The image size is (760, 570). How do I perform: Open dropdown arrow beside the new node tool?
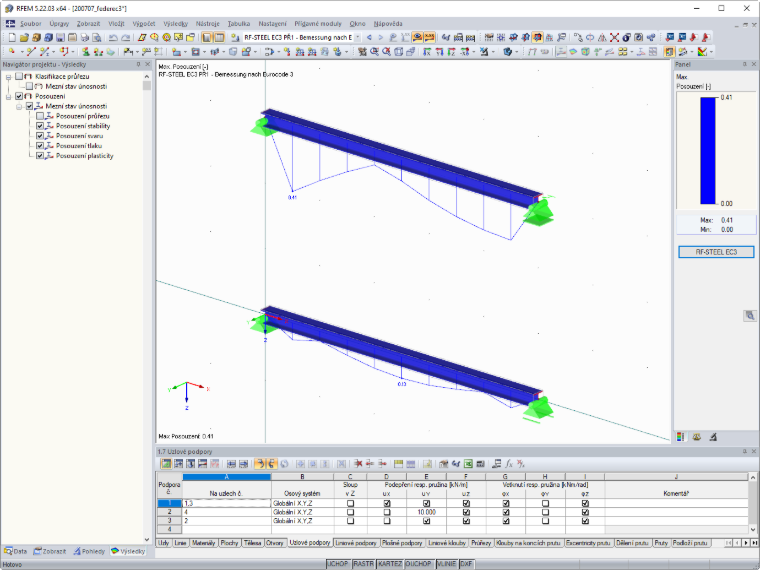coord(22,52)
